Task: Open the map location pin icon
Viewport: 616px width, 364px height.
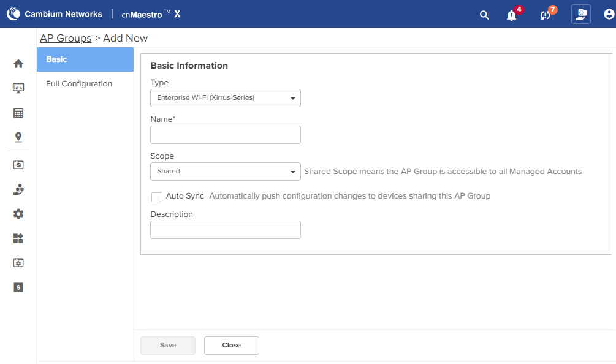Action: coord(18,137)
